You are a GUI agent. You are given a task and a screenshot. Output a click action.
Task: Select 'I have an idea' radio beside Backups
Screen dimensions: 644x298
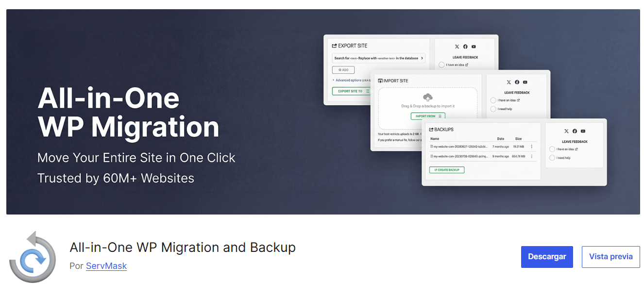click(552, 149)
